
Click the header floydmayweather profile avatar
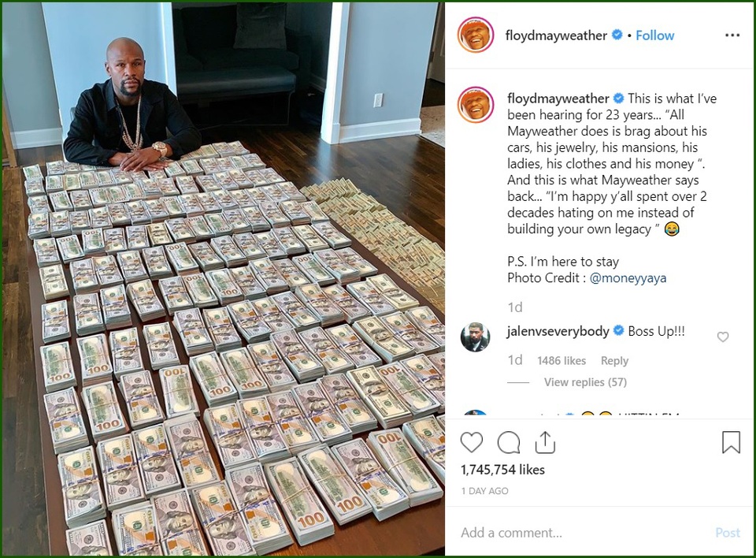pos(476,35)
